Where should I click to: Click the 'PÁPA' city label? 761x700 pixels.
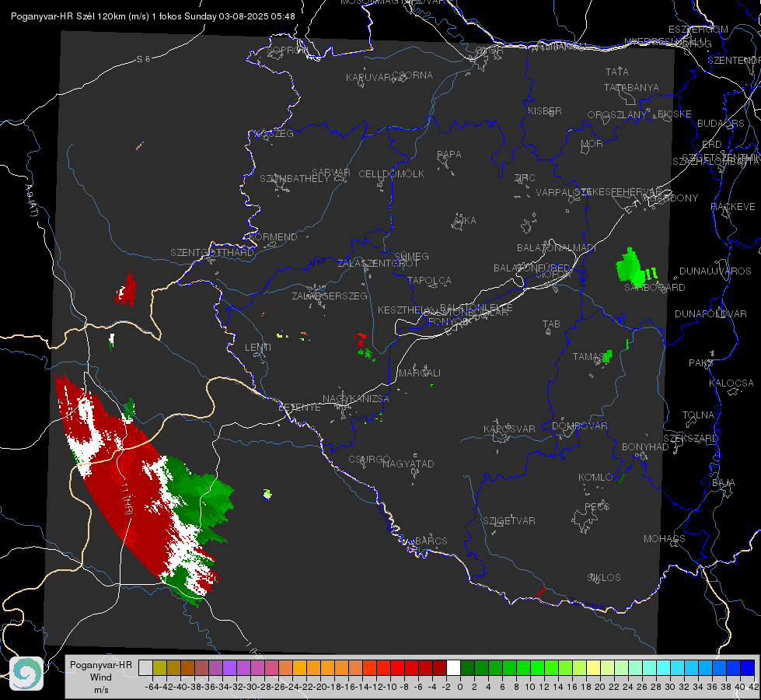click(x=449, y=155)
